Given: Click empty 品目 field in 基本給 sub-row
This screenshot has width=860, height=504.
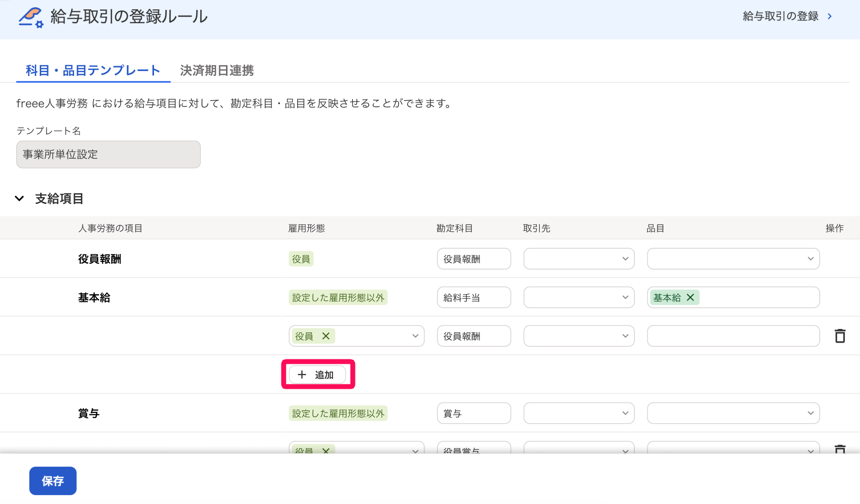Looking at the screenshot, I should point(734,336).
